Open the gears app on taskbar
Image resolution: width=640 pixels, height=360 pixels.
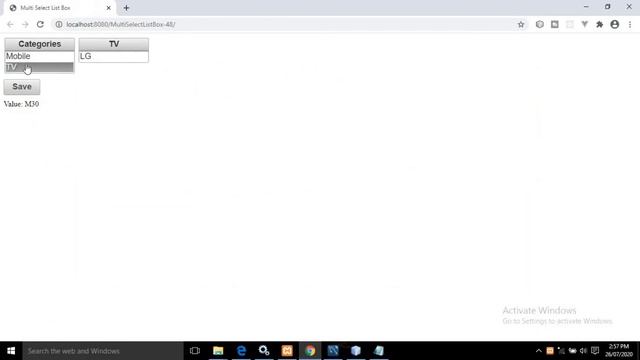click(x=264, y=351)
